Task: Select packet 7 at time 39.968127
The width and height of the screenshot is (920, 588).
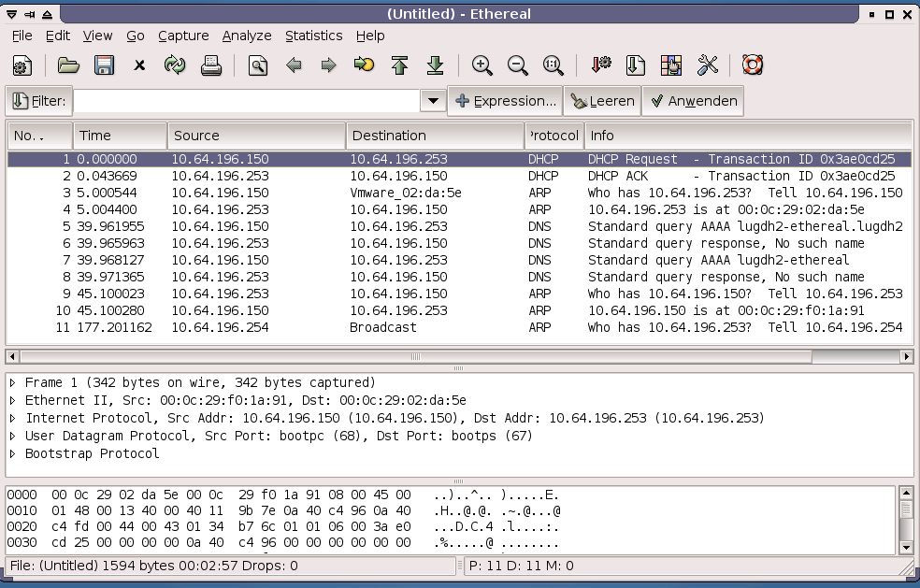Action: (x=459, y=260)
